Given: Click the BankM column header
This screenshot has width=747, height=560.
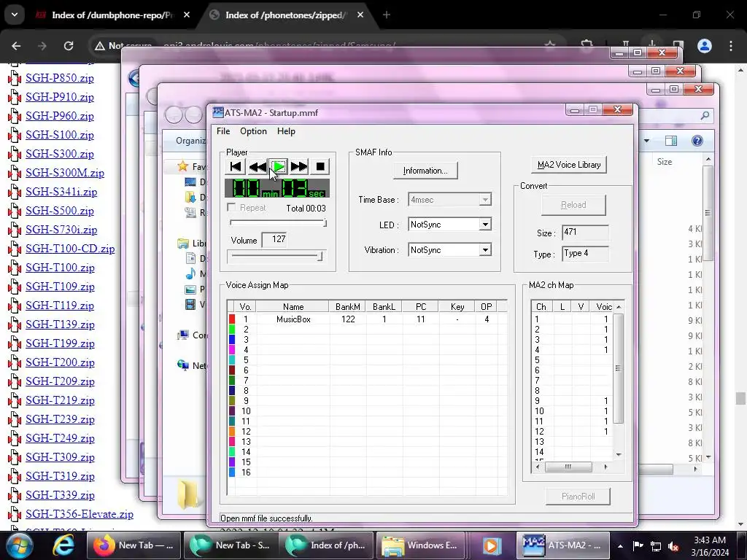Looking at the screenshot, I should pos(348,307).
